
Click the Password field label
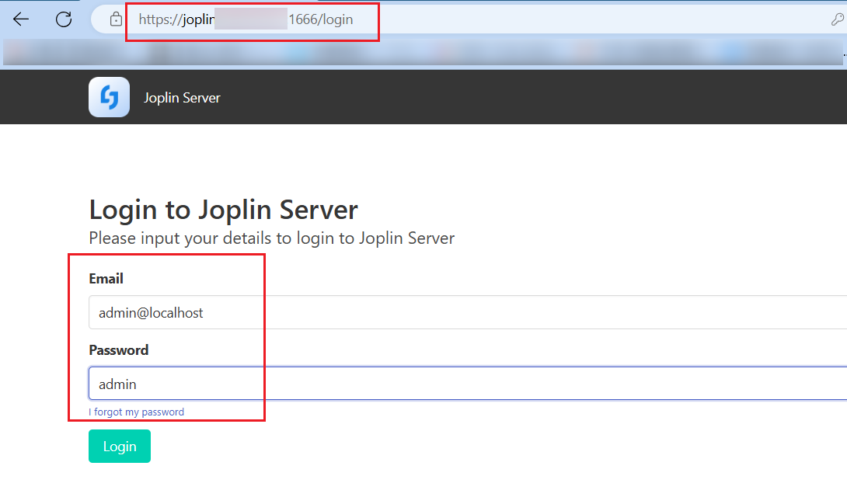tap(118, 350)
